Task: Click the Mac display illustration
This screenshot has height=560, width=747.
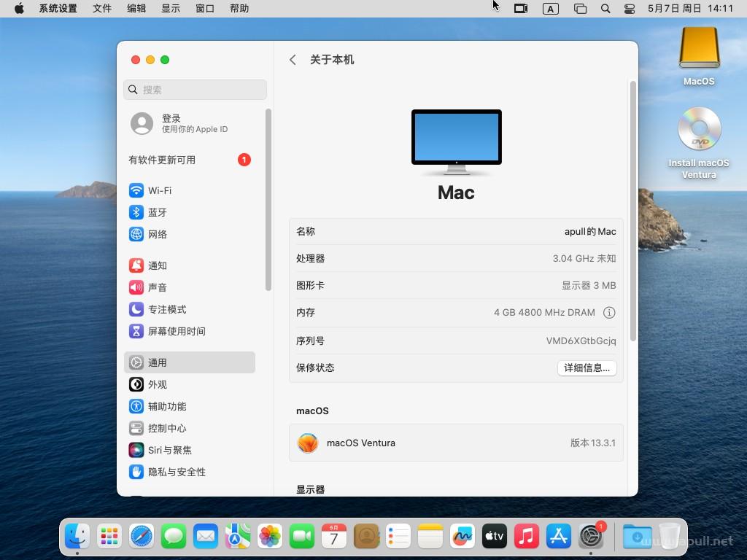Action: pyautogui.click(x=457, y=142)
